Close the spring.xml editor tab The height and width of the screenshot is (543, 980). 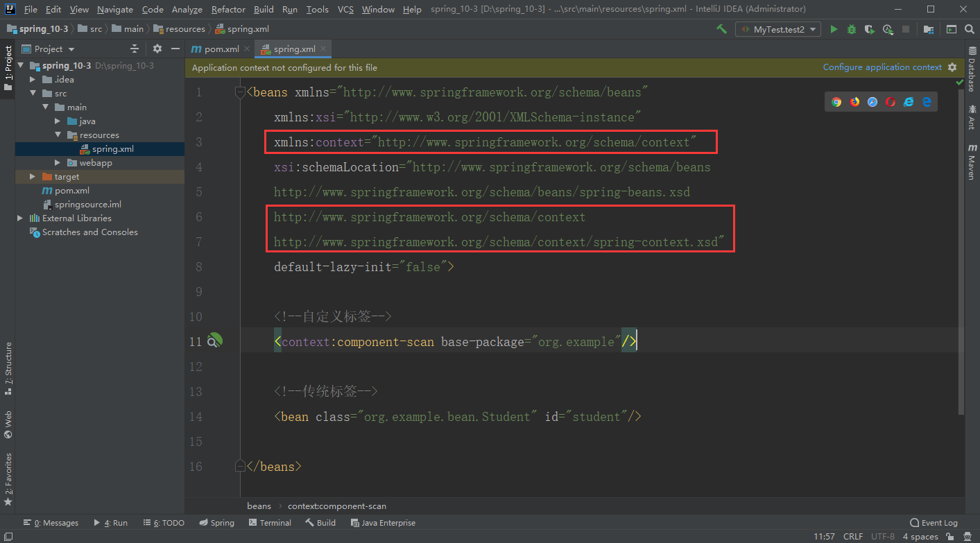point(323,49)
